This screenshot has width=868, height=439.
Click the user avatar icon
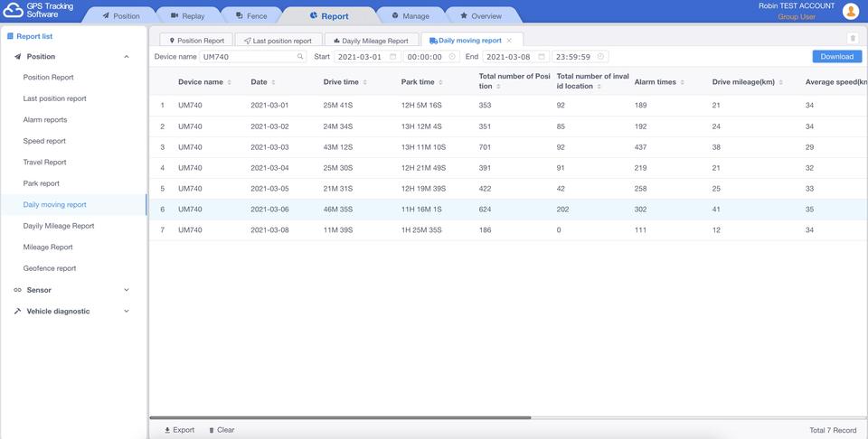850,11
